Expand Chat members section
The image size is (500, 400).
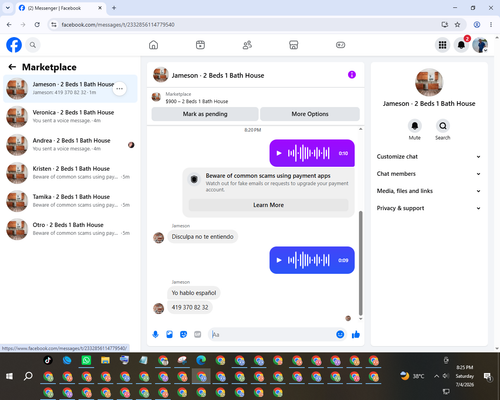click(429, 174)
